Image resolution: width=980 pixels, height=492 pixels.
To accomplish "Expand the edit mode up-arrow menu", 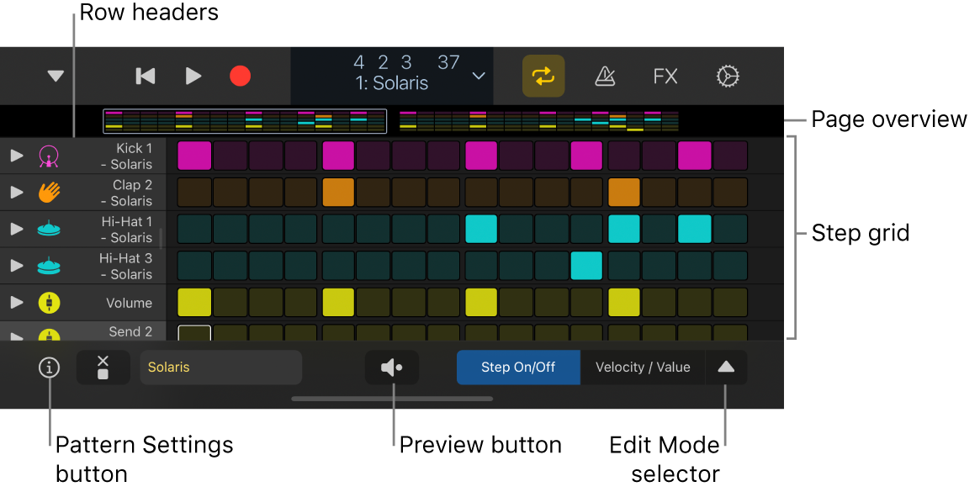I will 726,368.
